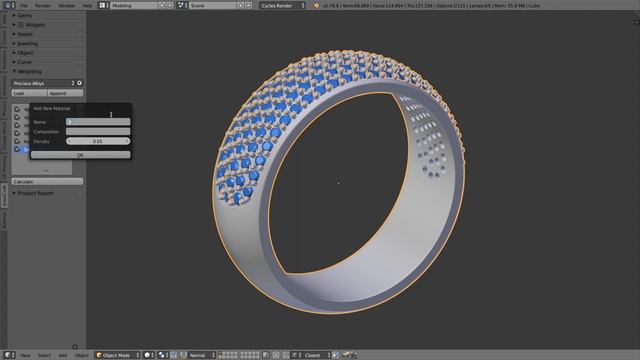This screenshot has width=640, height=360.
Task: Expand the Curve panel
Action: coord(14,62)
